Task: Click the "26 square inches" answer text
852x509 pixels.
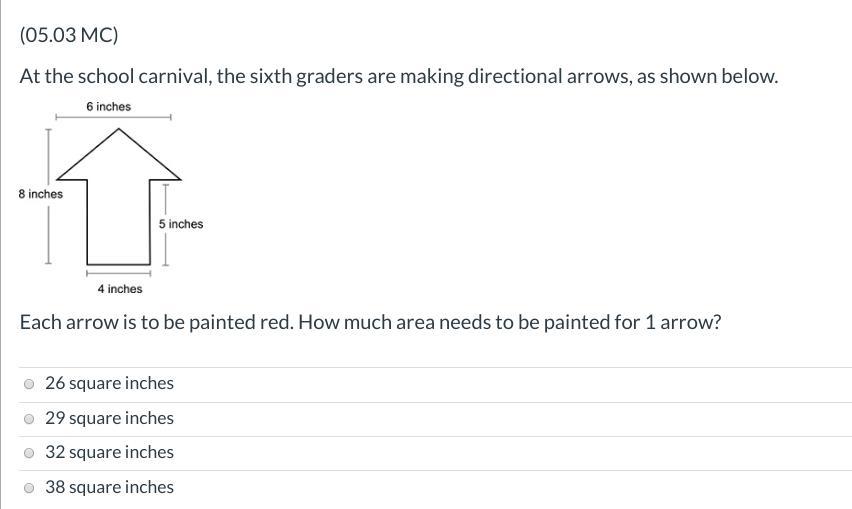Action: [109, 383]
